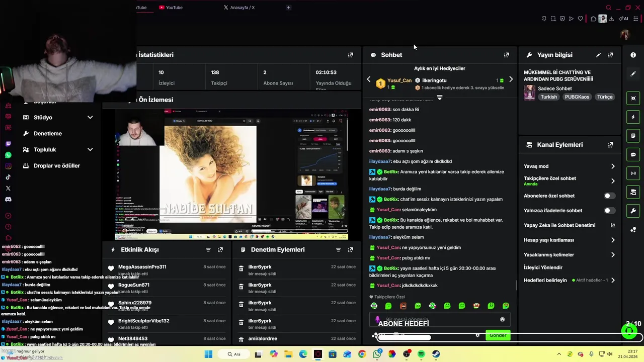Image resolution: width=644 pixels, height=362 pixels.
Task: Open browser extensions puzzle icon
Action: tap(593, 19)
